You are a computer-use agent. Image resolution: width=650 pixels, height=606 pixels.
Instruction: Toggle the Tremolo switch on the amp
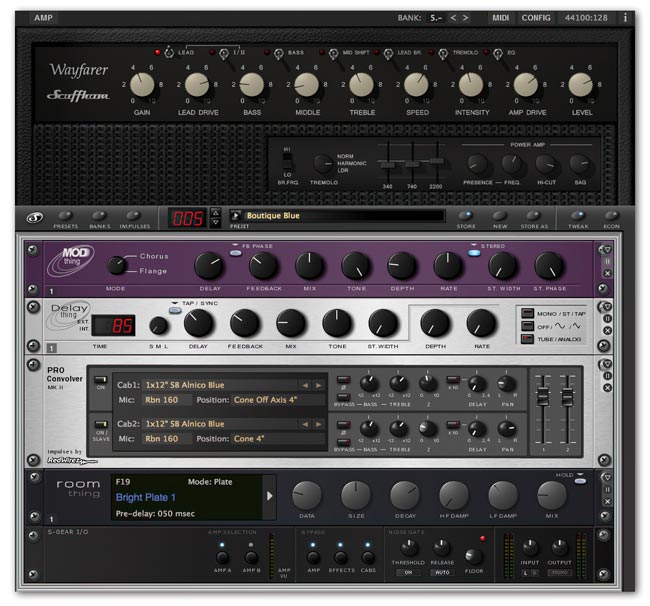tap(443, 53)
